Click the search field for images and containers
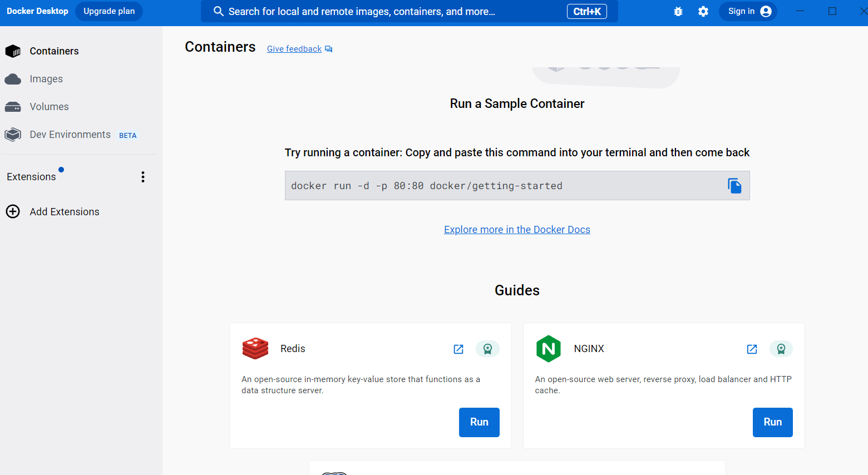 409,11
